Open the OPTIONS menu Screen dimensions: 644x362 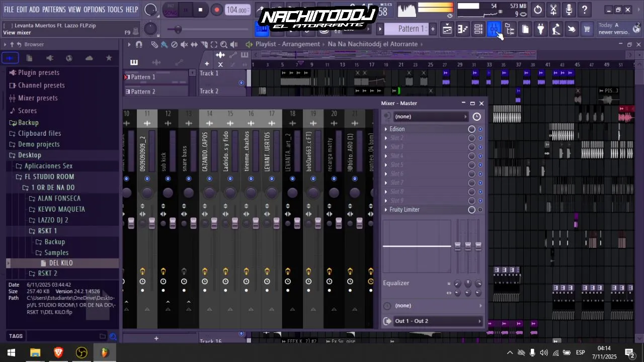click(94, 10)
